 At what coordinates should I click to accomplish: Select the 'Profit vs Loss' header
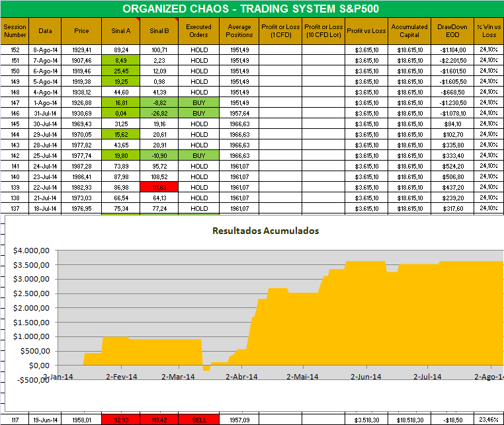[x=366, y=31]
